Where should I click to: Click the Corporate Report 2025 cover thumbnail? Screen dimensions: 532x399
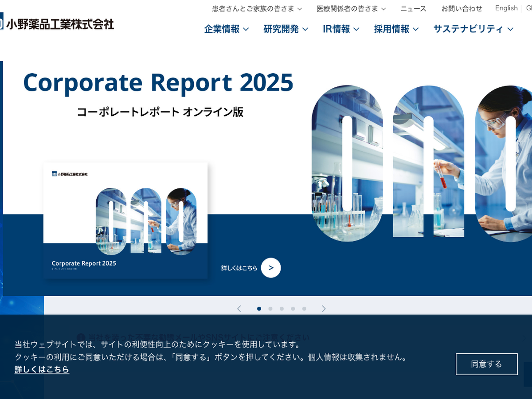pyautogui.click(x=125, y=220)
